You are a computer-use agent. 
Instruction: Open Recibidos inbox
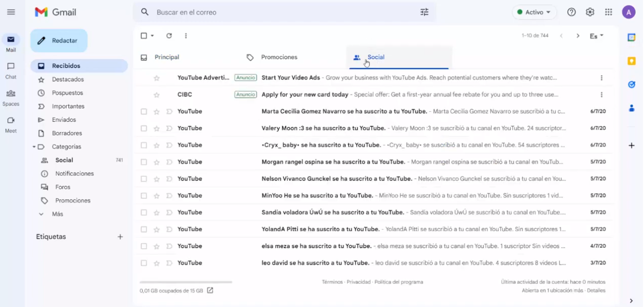point(79,66)
